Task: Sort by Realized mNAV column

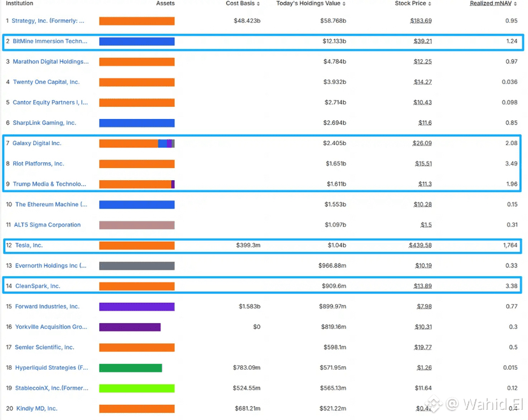Action: pyautogui.click(x=494, y=3)
